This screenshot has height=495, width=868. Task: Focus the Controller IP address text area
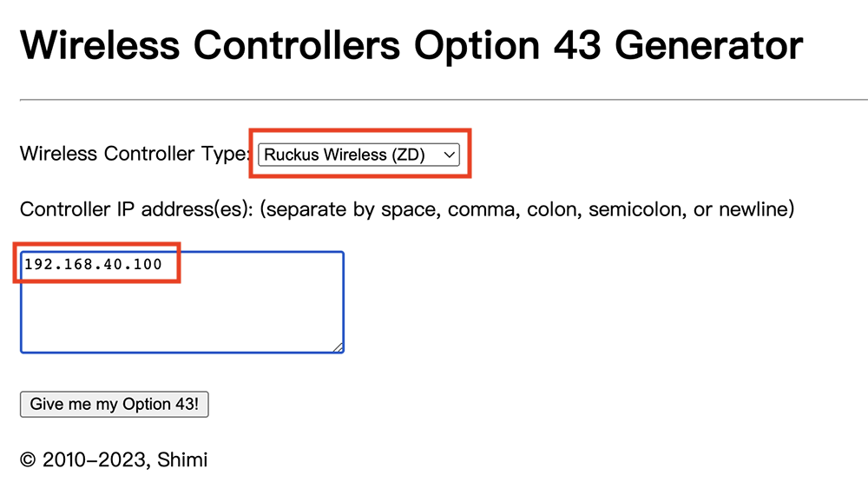pos(182,302)
